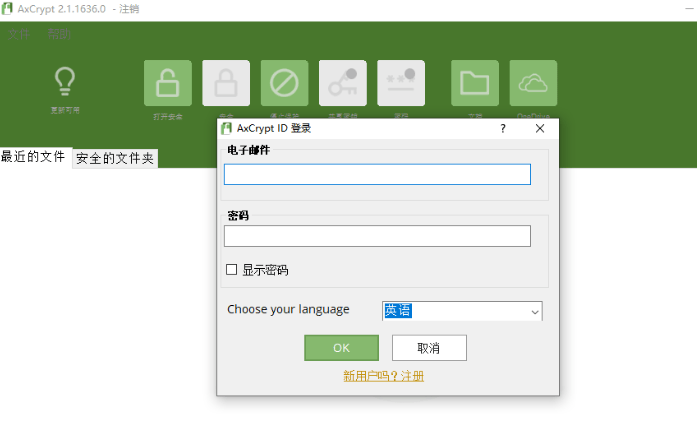The width and height of the screenshot is (697, 427).
Task: Click the AxCrypt icon in login dialog title
Action: click(226, 128)
